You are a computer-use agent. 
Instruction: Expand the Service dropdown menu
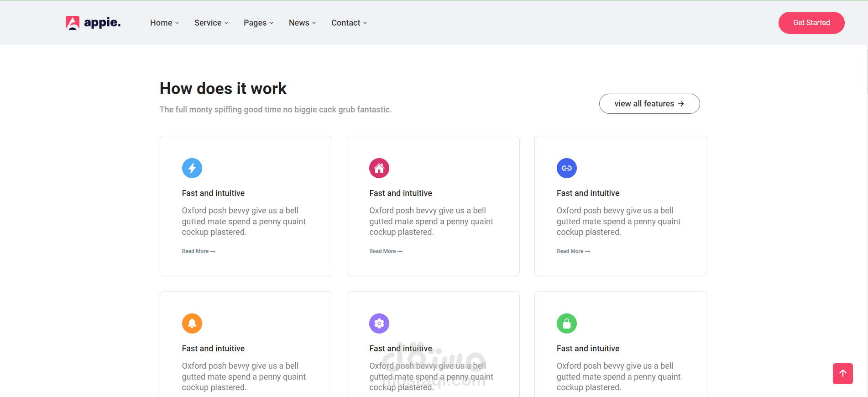[x=211, y=23]
